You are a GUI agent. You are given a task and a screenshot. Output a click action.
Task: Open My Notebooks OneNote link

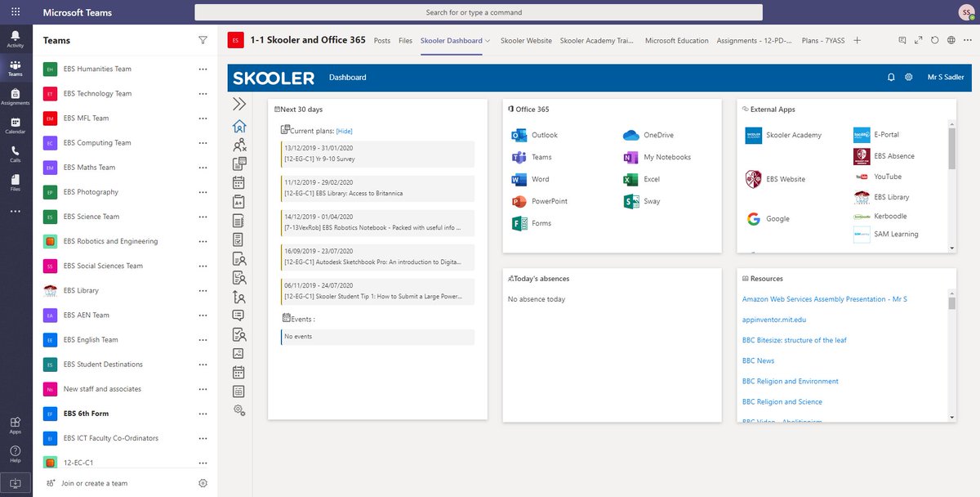(x=657, y=157)
